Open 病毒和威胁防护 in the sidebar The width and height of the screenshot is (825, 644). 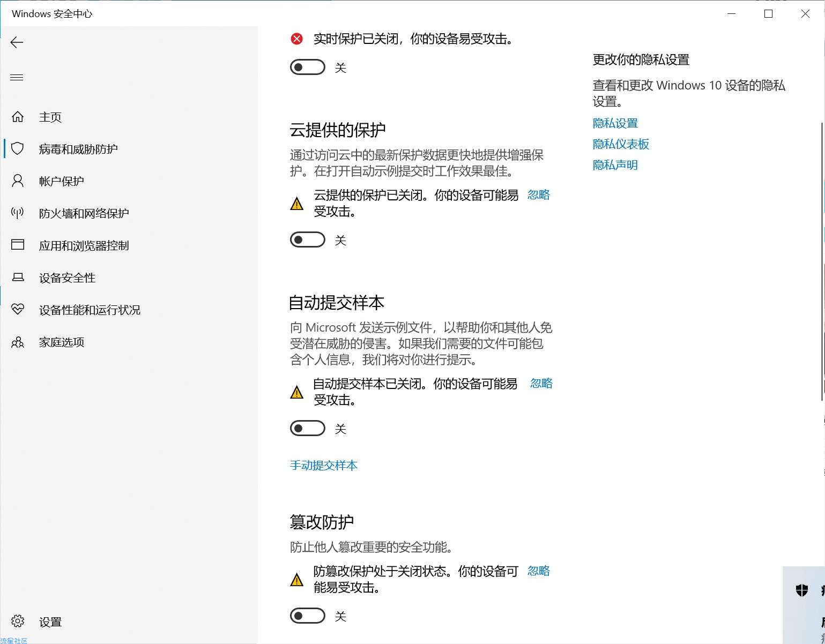point(78,149)
